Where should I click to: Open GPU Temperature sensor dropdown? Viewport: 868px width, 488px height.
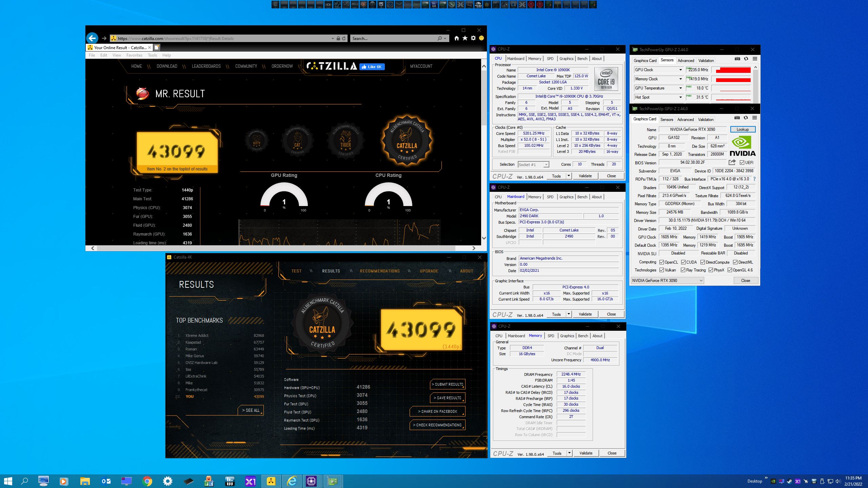click(680, 88)
